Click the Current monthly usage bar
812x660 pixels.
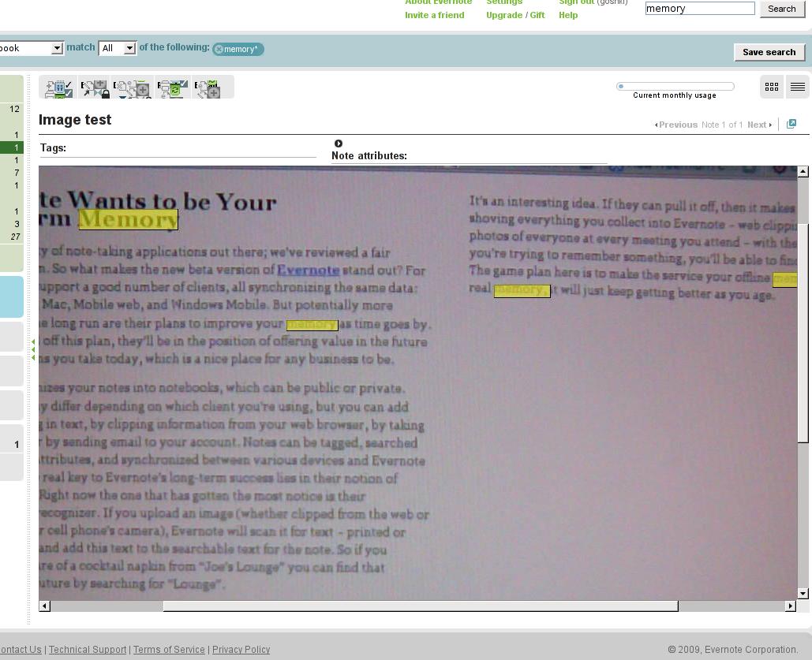coord(675,86)
